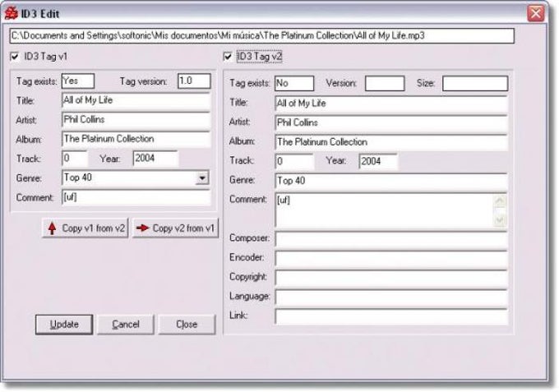This screenshot has width=559, height=392.
Task: Click the MP3 file path field
Action: click(261, 36)
